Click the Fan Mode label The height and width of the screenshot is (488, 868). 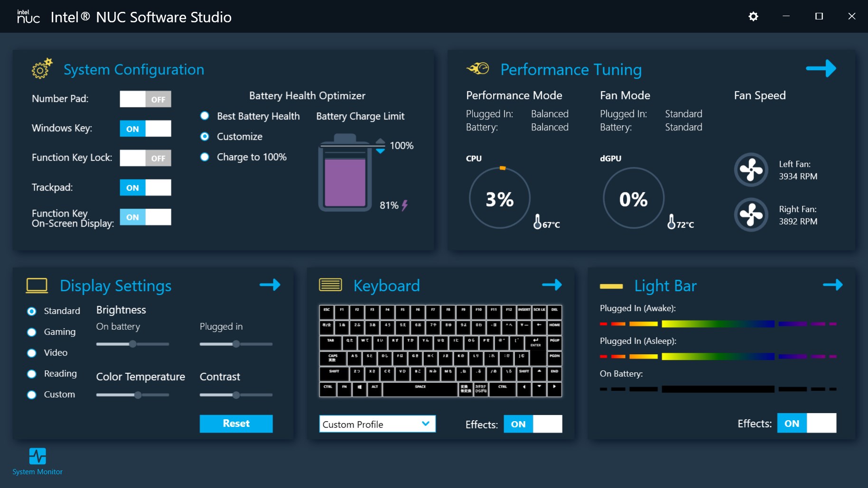(625, 95)
